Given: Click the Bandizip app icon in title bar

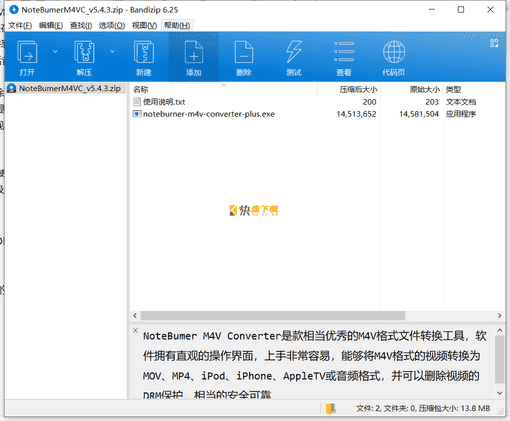Looking at the screenshot, I should point(14,10).
